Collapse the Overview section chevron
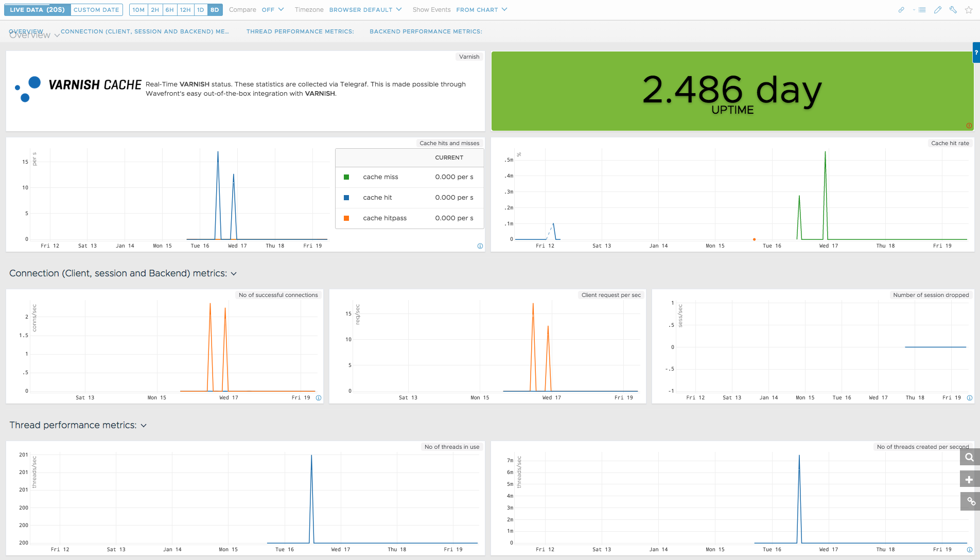The image size is (980, 560). [57, 36]
